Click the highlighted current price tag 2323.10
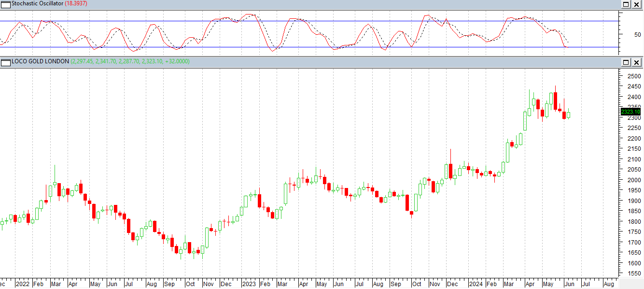 [631, 112]
